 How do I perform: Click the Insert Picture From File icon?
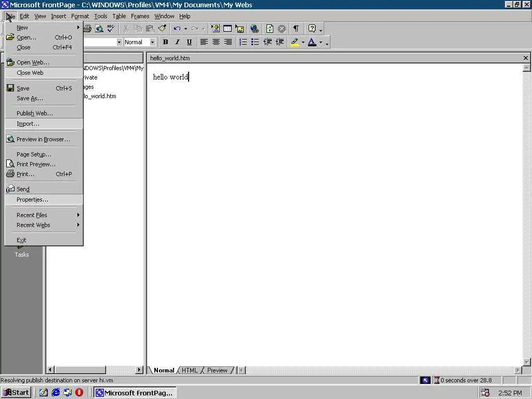(240, 29)
